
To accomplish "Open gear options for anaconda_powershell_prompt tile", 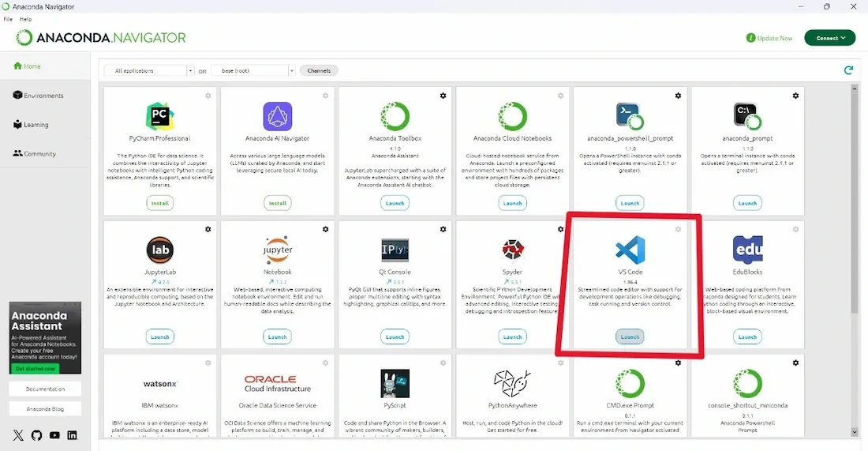I will (678, 96).
